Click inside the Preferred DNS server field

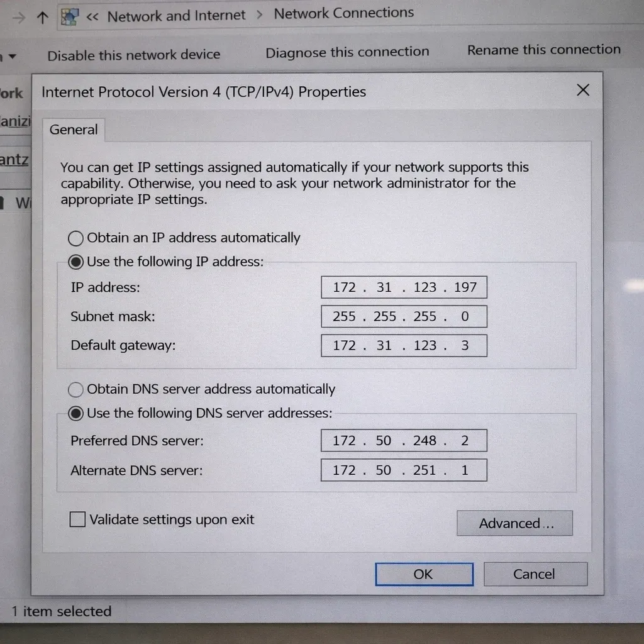pos(404,440)
